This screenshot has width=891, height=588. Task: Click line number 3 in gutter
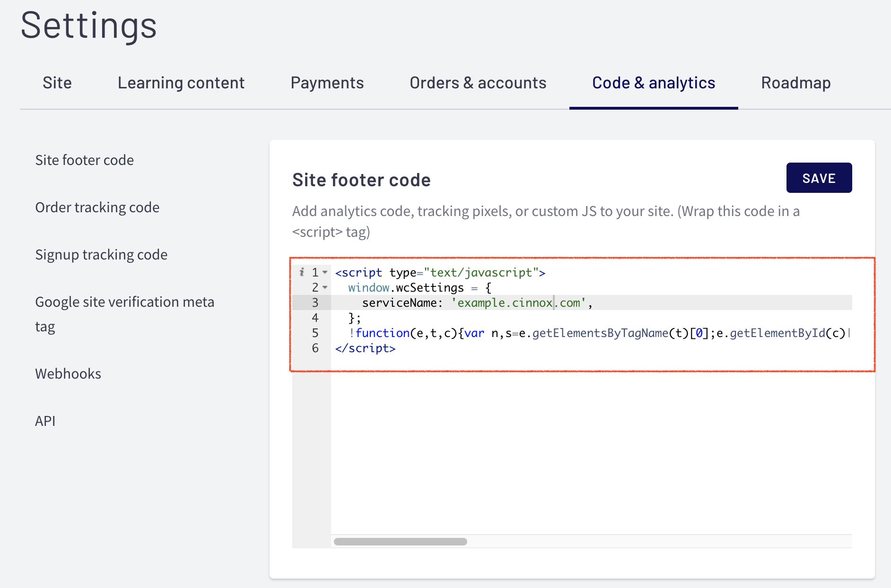tap(315, 303)
